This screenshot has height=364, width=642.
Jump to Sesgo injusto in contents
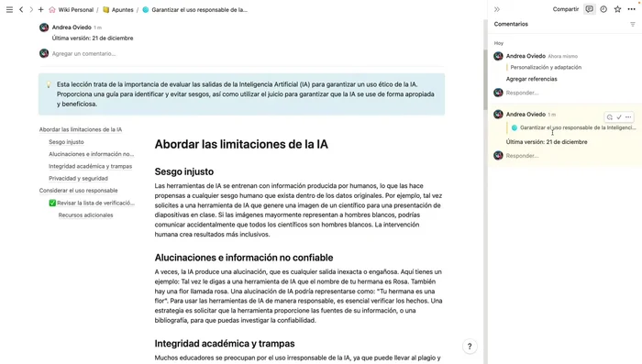point(66,142)
